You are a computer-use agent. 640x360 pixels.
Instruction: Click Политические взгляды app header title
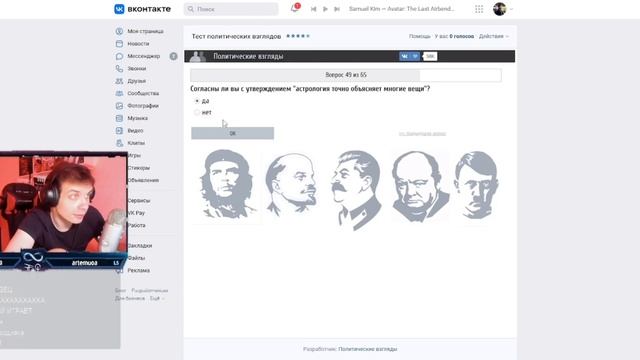tap(248, 56)
